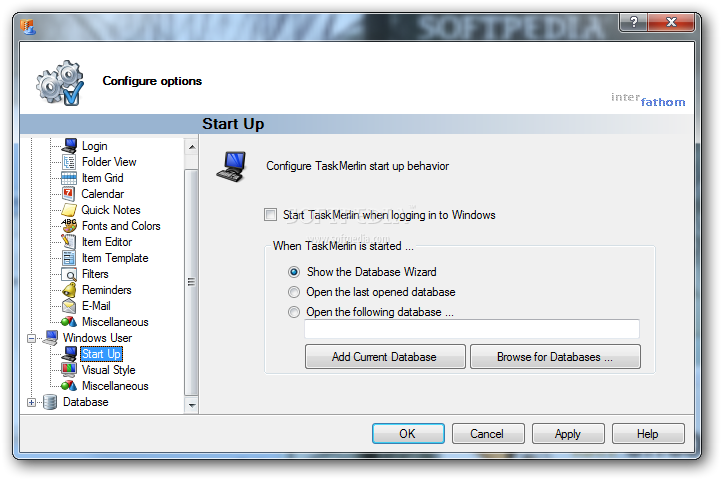This screenshot has height=480, width=722.
Task: Select Reminders in the options tree
Action: tap(107, 290)
